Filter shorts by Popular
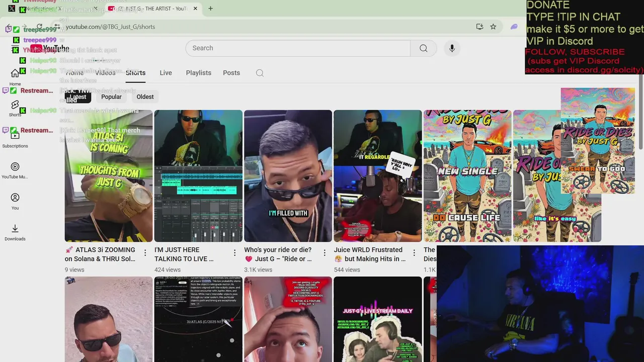The image size is (644, 362). click(111, 97)
